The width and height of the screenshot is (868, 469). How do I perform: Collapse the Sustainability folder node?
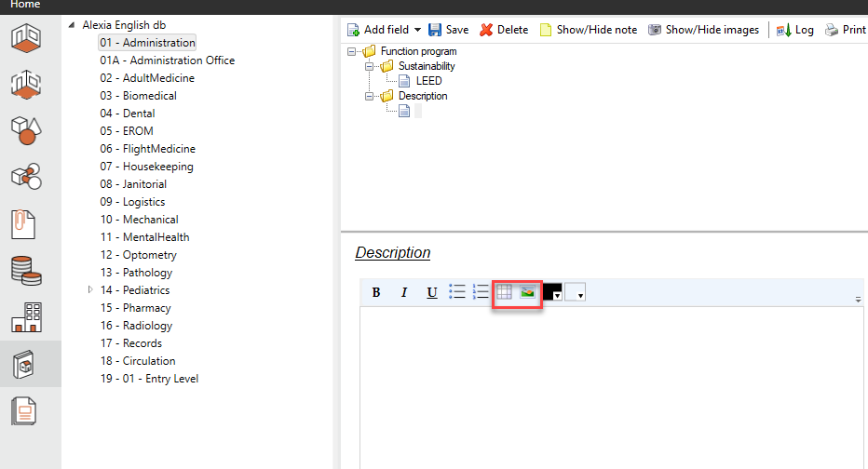click(368, 67)
